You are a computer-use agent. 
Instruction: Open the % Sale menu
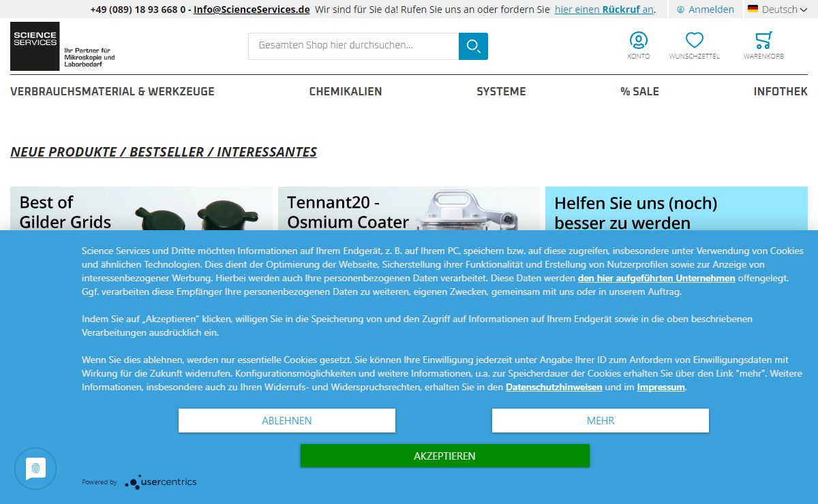639,91
